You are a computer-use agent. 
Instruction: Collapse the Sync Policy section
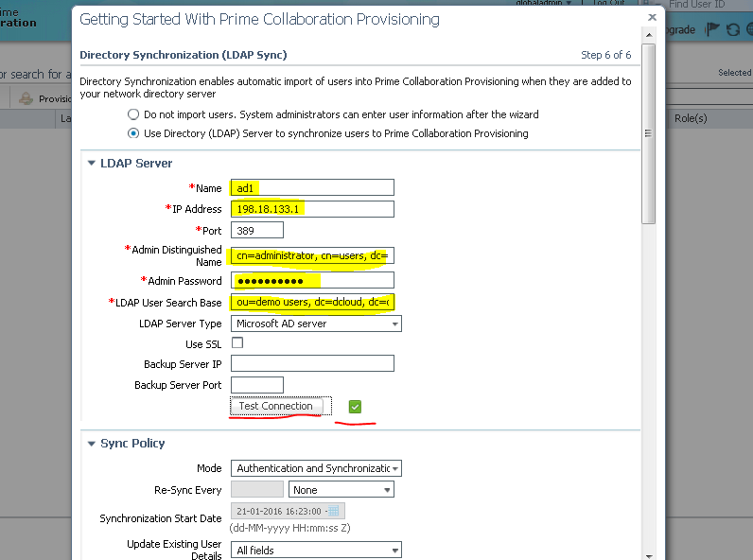[x=91, y=444]
